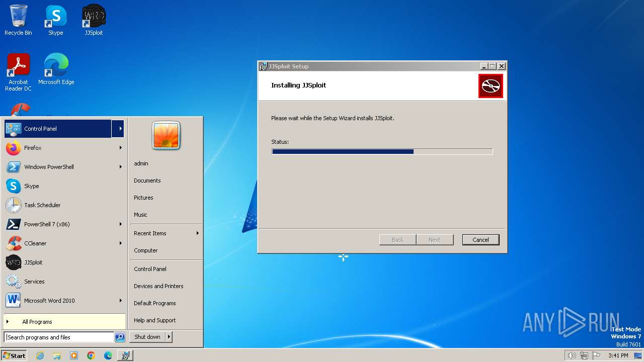644x362 pixels.
Task: Open the Acrobat Reader DC desktop icon
Action: click(x=18, y=72)
